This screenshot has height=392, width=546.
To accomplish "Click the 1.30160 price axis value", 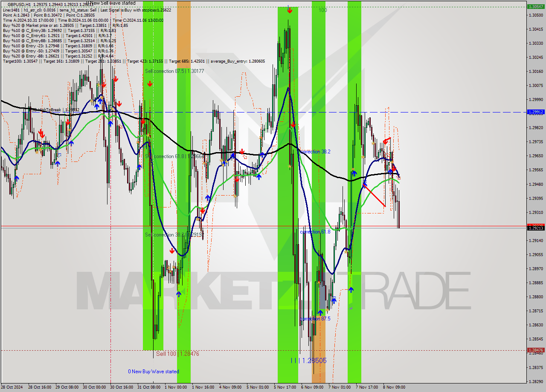I will point(536,71).
